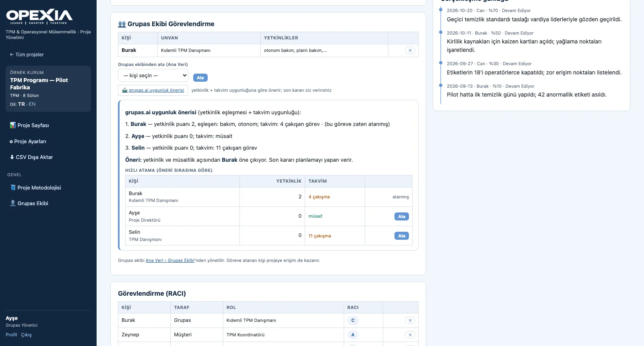Click the Proje Ayarları gear icon
This screenshot has height=346, width=644.
[x=11, y=142]
